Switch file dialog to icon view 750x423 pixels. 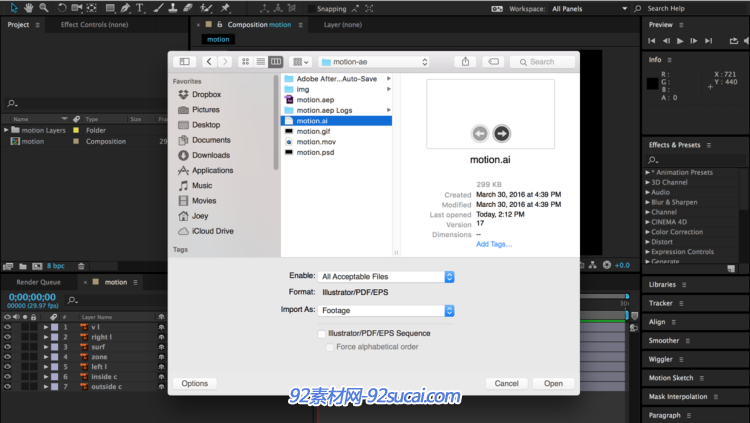pyautogui.click(x=245, y=62)
